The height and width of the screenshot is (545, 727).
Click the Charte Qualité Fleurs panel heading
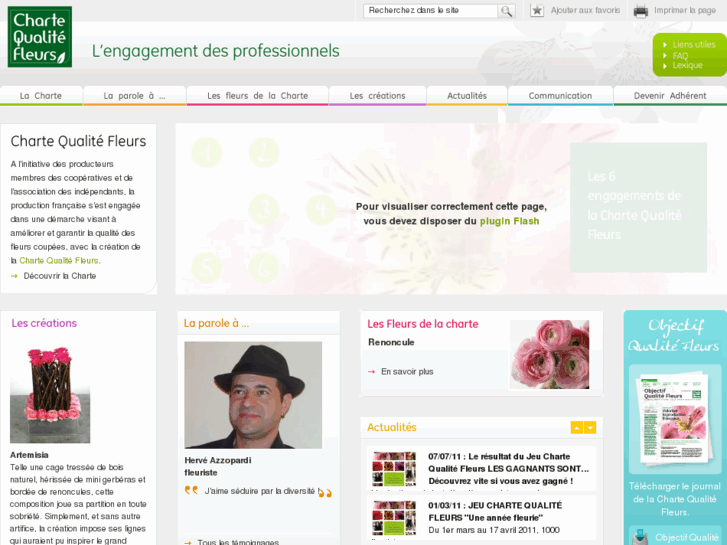[78, 141]
